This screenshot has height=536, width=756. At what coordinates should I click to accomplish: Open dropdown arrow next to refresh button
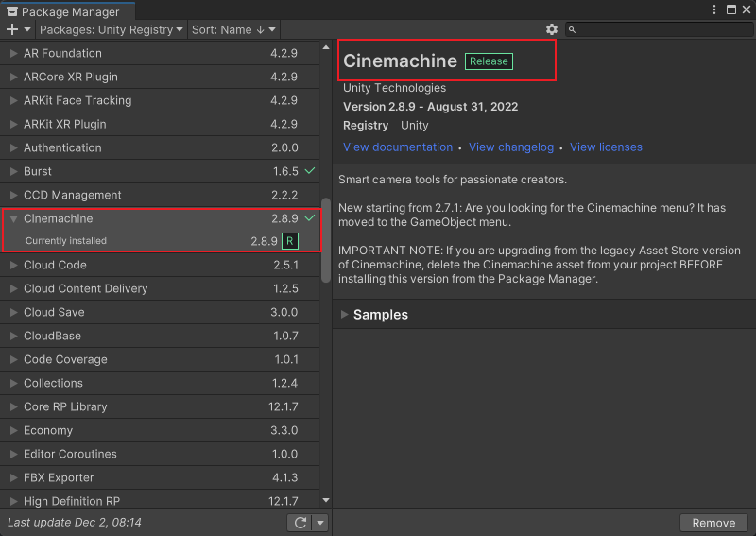click(320, 523)
